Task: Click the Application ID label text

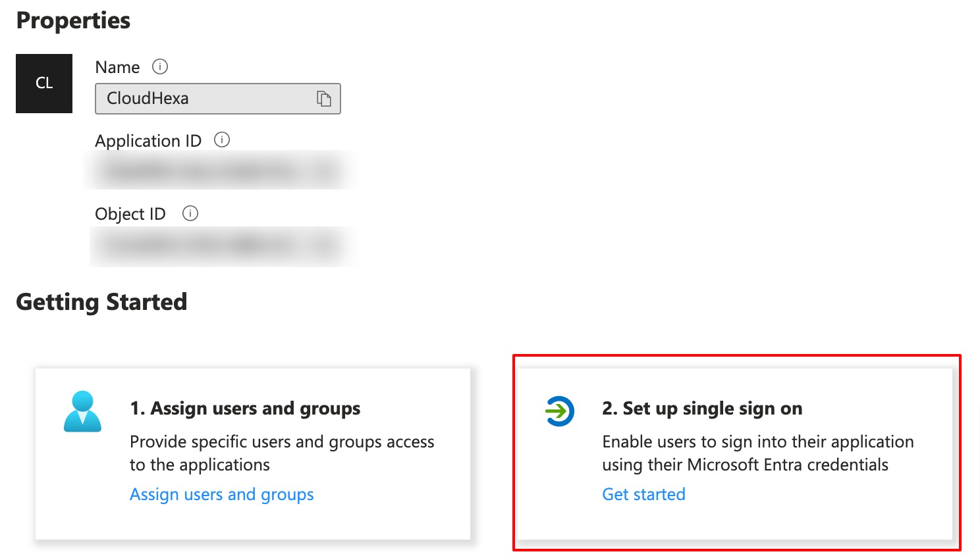Action: [148, 141]
